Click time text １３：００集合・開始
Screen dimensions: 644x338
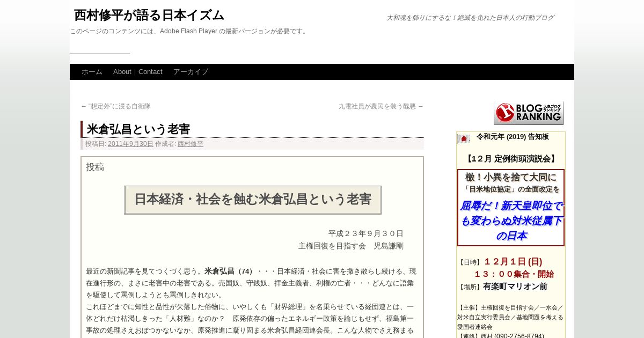coord(514,274)
